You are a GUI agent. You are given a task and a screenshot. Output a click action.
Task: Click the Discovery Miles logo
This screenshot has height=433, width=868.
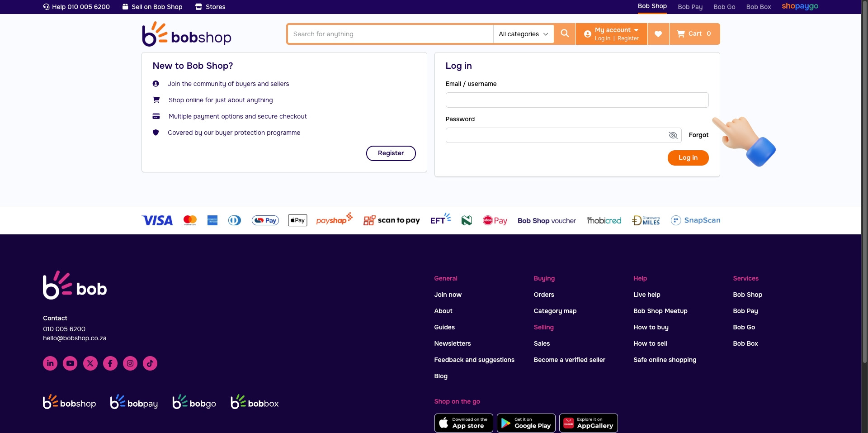click(646, 220)
